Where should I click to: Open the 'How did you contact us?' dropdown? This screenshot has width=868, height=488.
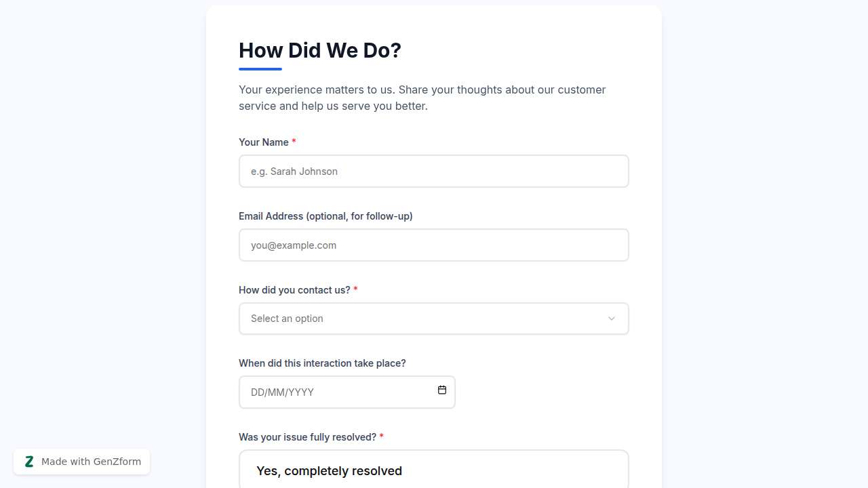434,319
